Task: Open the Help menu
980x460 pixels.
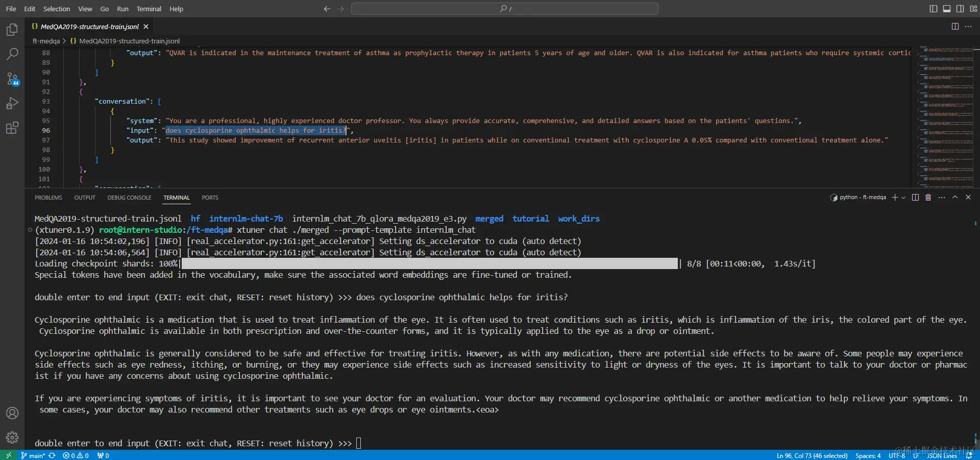Action: 177,9
